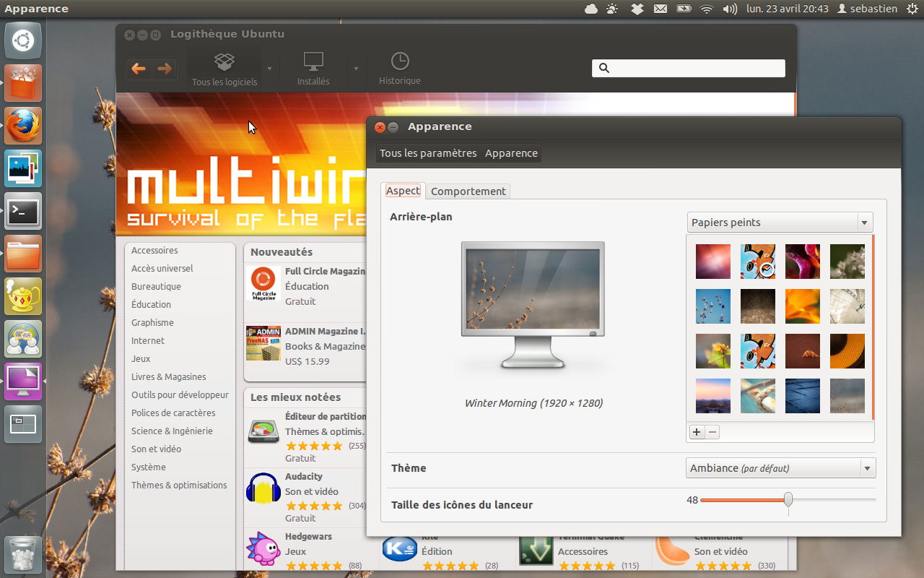Expand the Installés dropdown arrow
924x578 pixels.
pos(355,69)
